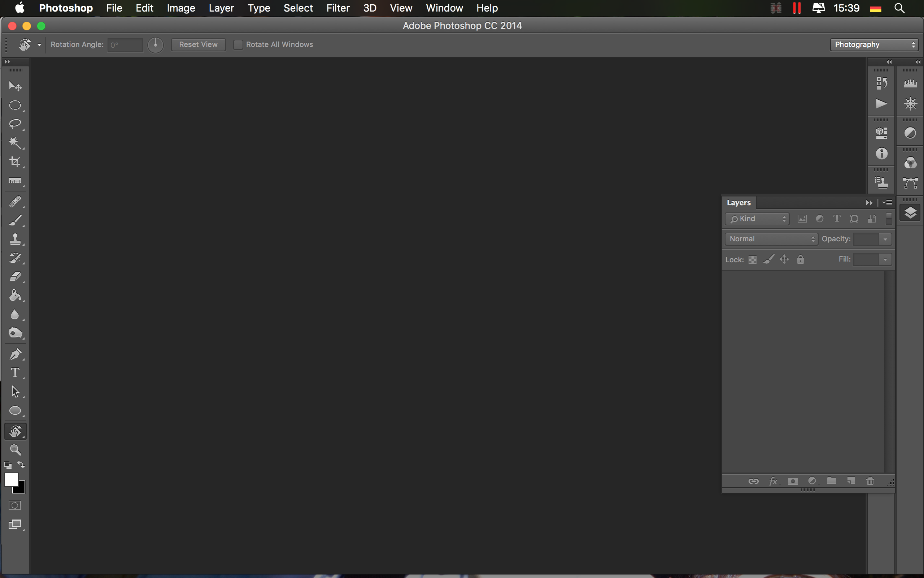Image resolution: width=924 pixels, height=578 pixels.
Task: Select the Zoom tool
Action: [x=15, y=450]
